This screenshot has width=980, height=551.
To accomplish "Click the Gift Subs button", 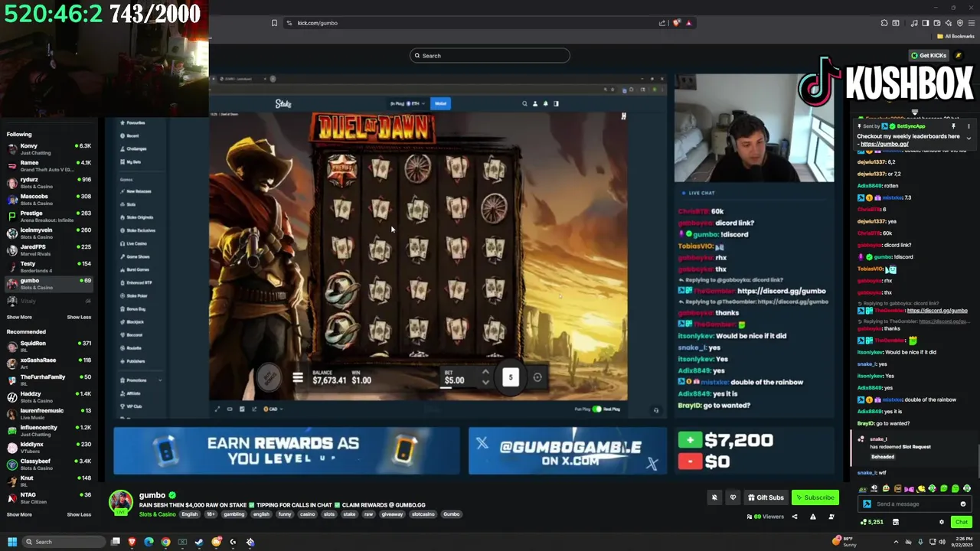I will [766, 497].
